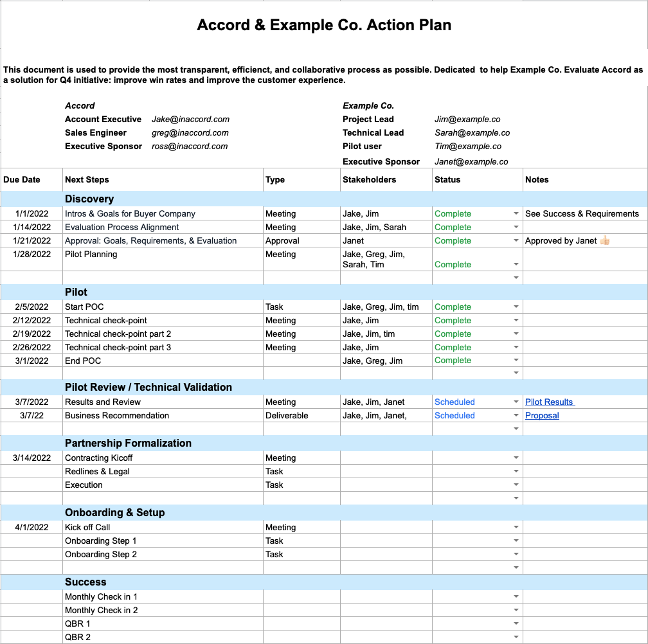Click the empty Due Date cell for Monthly Check in 1
Screen dimensions: 648x644
point(32,596)
